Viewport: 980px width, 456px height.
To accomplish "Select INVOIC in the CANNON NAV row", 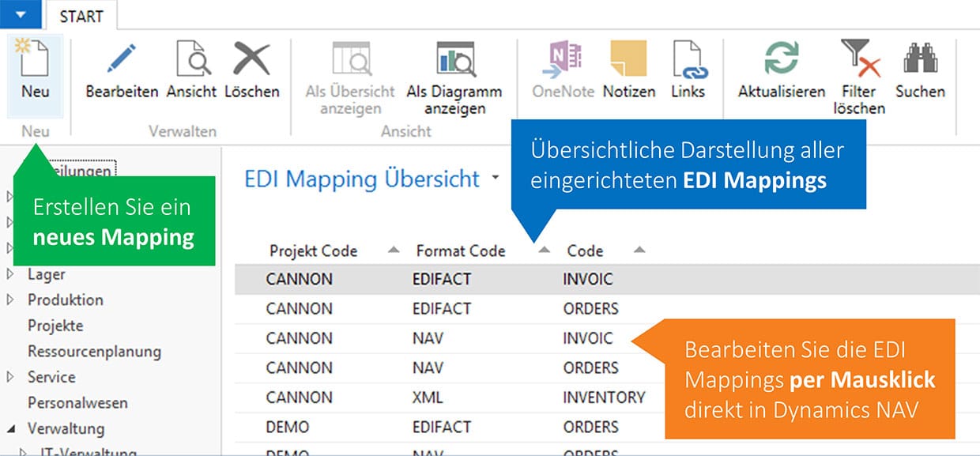I will (x=588, y=338).
